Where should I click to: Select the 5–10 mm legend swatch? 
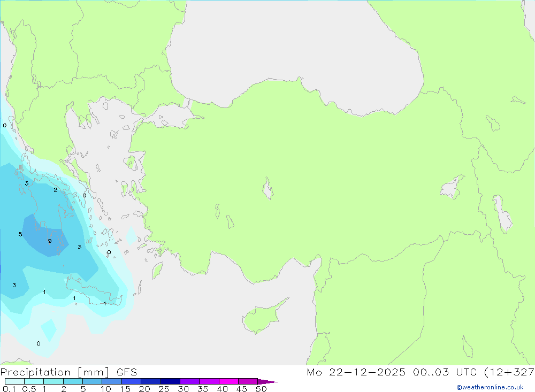coord(93,381)
